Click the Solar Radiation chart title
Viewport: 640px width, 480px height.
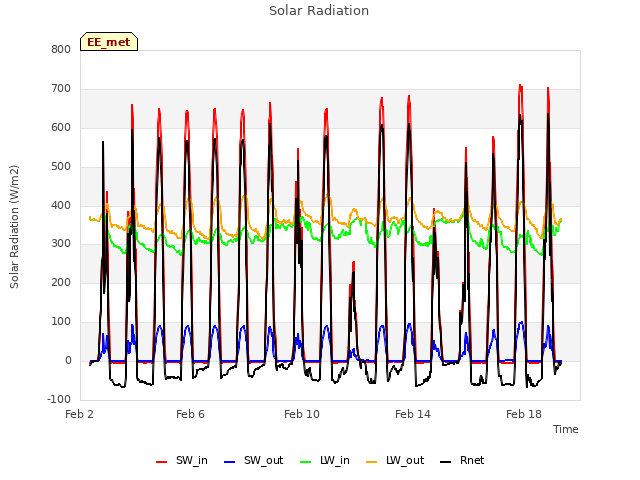click(319, 11)
